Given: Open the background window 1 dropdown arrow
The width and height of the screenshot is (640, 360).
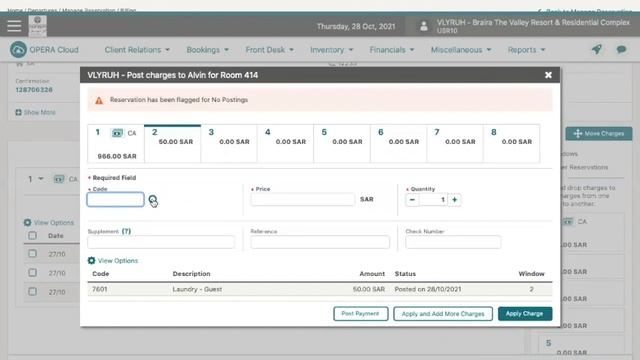Looking at the screenshot, I should [41, 179].
